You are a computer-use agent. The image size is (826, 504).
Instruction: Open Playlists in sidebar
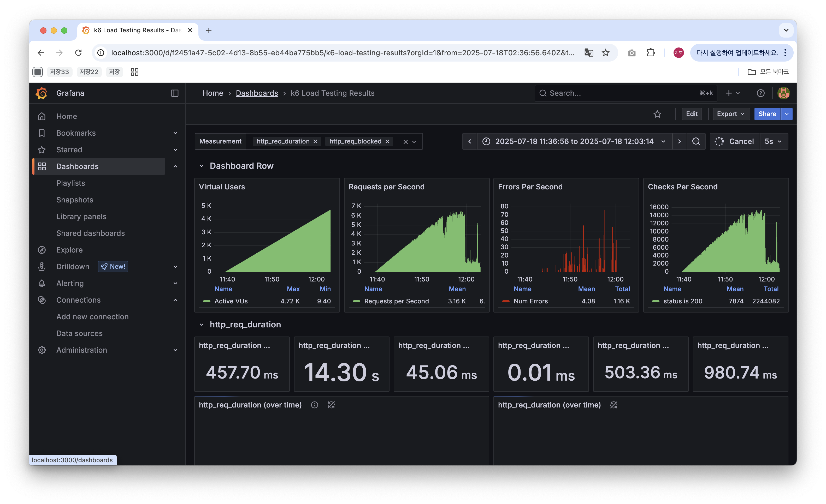pos(70,183)
